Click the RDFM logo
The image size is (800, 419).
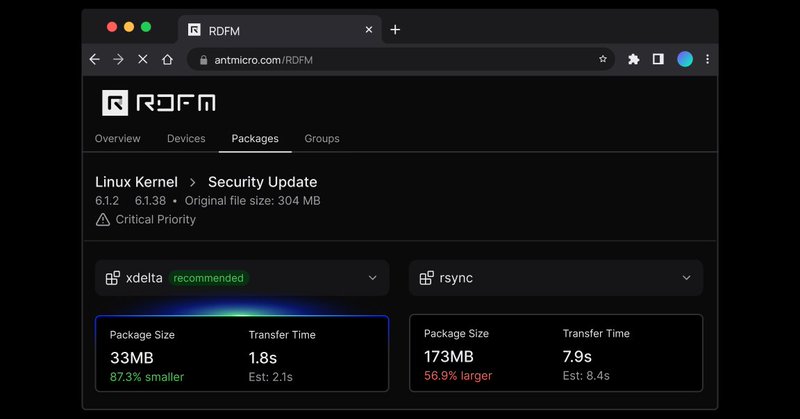(x=159, y=103)
